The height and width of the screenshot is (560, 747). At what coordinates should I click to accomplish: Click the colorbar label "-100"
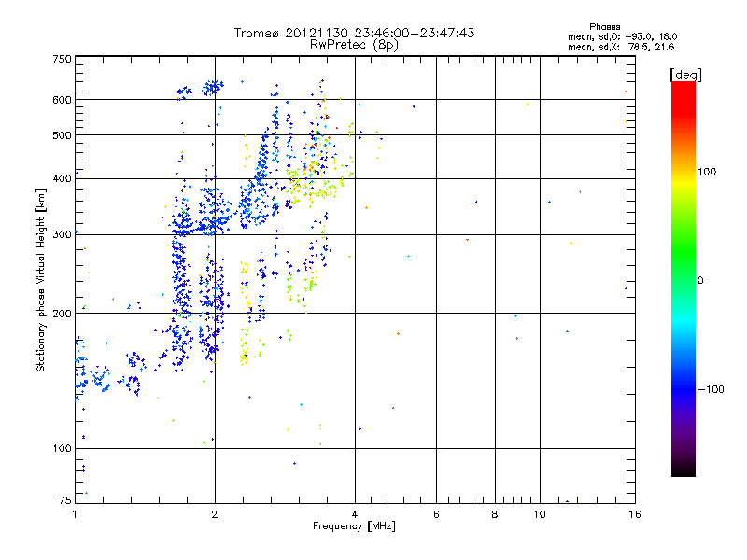[711, 389]
